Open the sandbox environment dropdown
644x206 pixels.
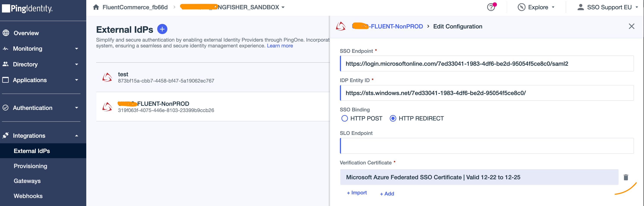point(283,7)
